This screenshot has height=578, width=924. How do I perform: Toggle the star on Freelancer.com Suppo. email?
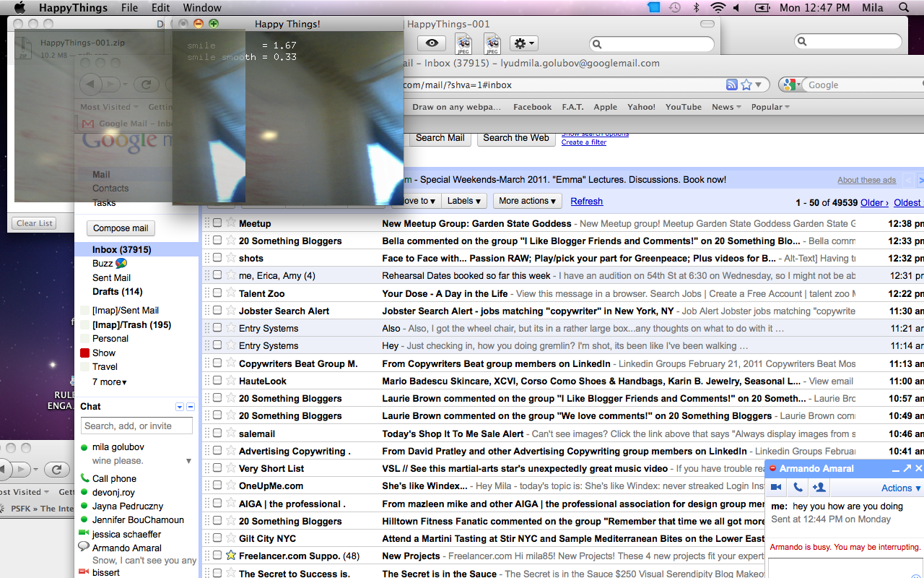click(x=231, y=556)
